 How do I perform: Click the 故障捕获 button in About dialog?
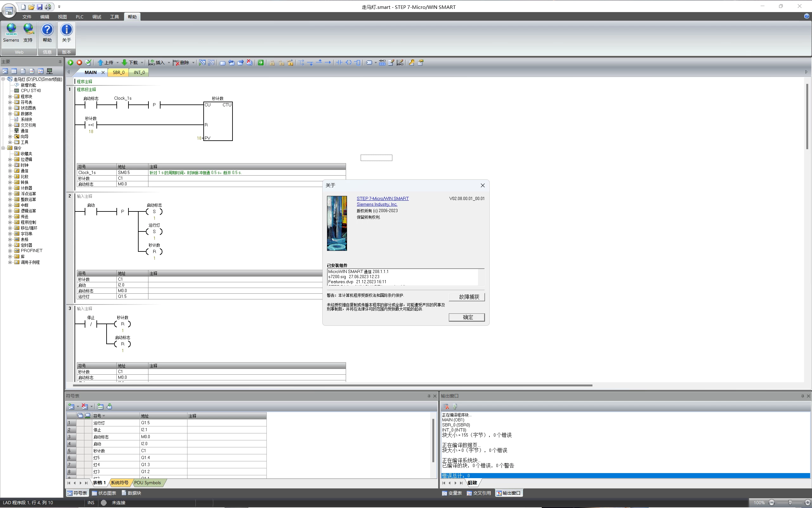[467, 297]
